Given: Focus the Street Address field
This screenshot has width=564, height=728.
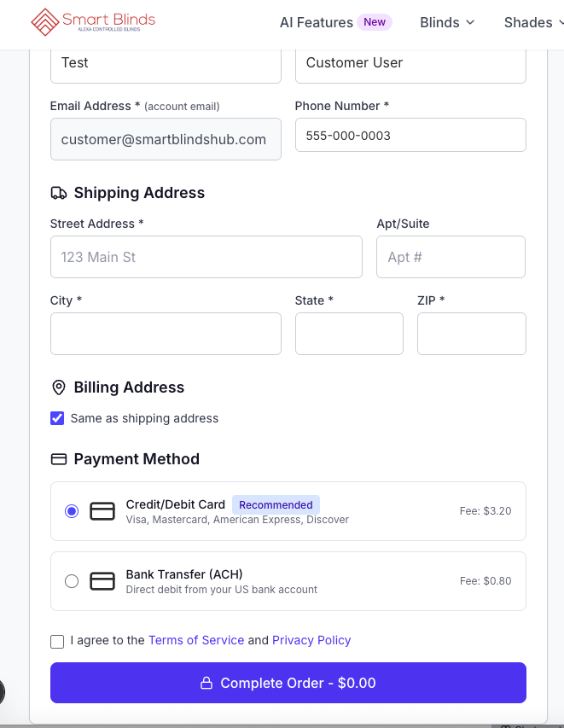Looking at the screenshot, I should pyautogui.click(x=206, y=257).
